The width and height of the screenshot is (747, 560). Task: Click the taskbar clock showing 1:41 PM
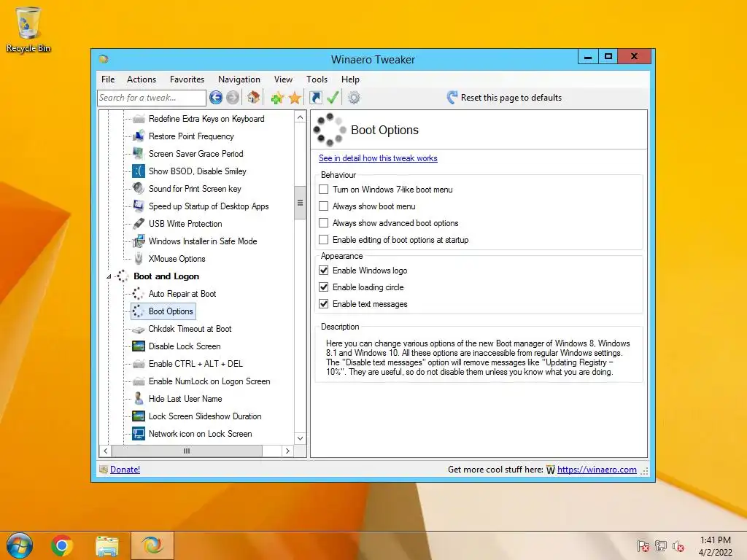tap(716, 546)
